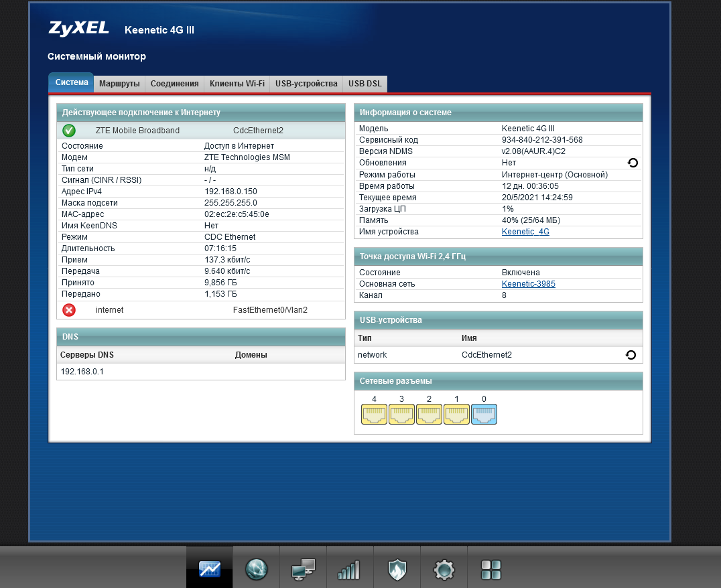Click memory value 40% (25/64 МБ)

click(531, 220)
